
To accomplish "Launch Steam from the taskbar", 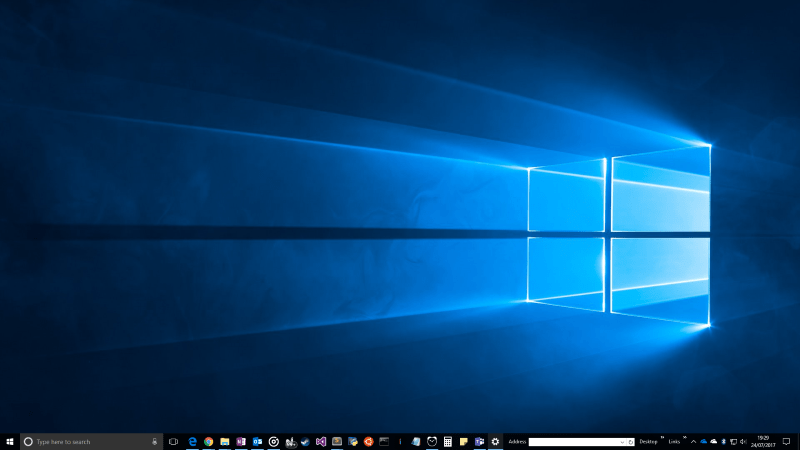I will coord(305,441).
